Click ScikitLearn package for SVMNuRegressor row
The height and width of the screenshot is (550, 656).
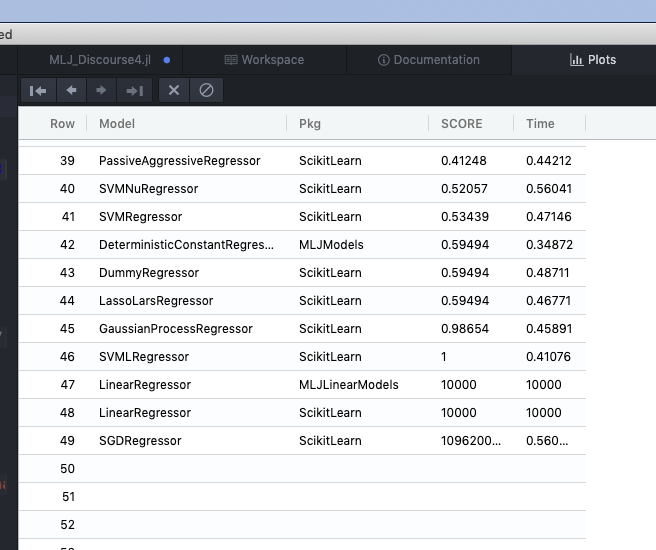(330, 189)
